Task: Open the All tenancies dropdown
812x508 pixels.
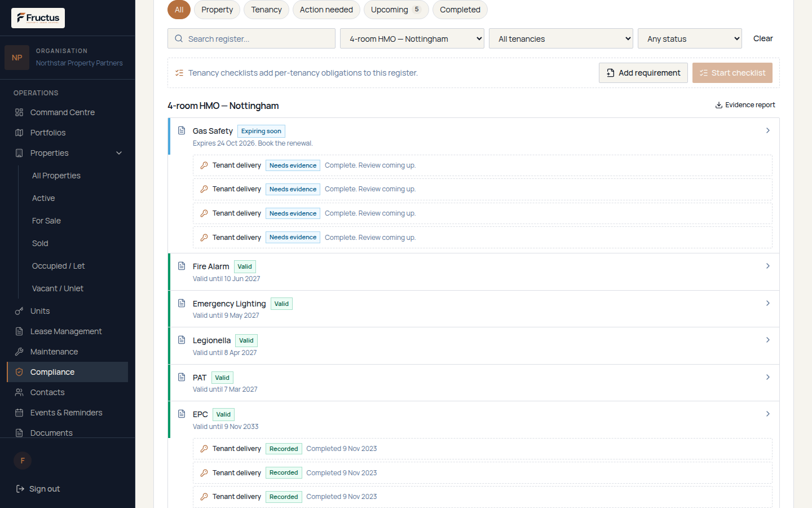Action: [561, 38]
